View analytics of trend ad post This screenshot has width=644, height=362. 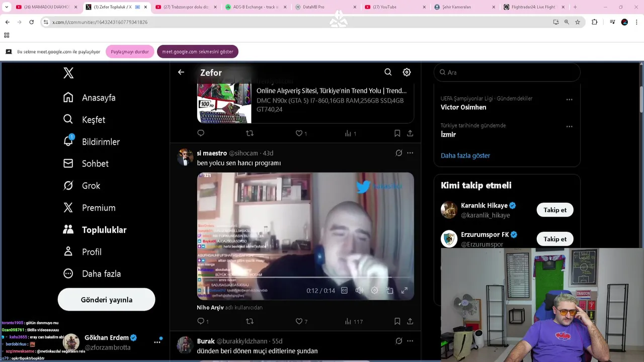pyautogui.click(x=350, y=133)
